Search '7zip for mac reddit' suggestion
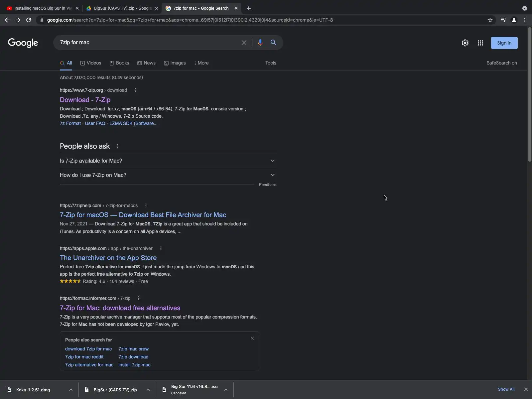 pos(84,357)
